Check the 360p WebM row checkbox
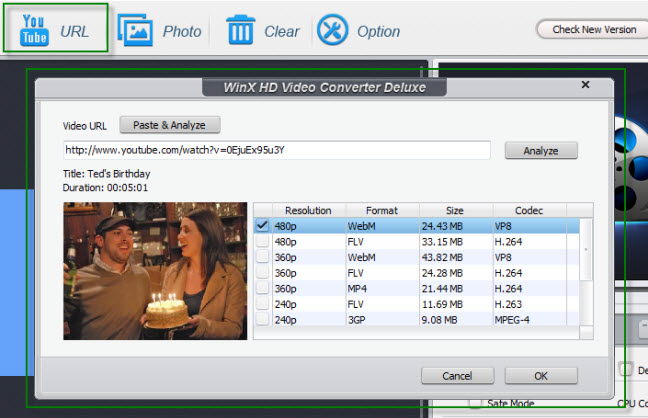This screenshot has width=648, height=418. coord(262,257)
